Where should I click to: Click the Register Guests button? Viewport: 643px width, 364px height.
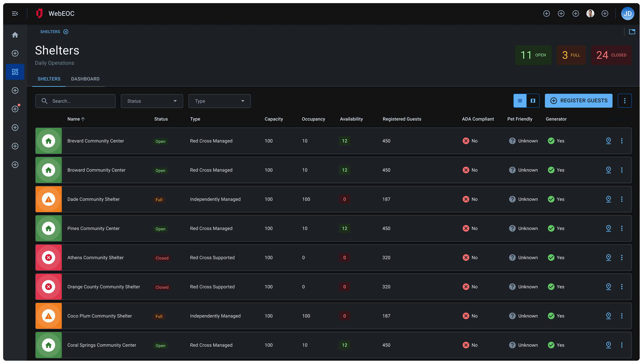[x=578, y=101]
